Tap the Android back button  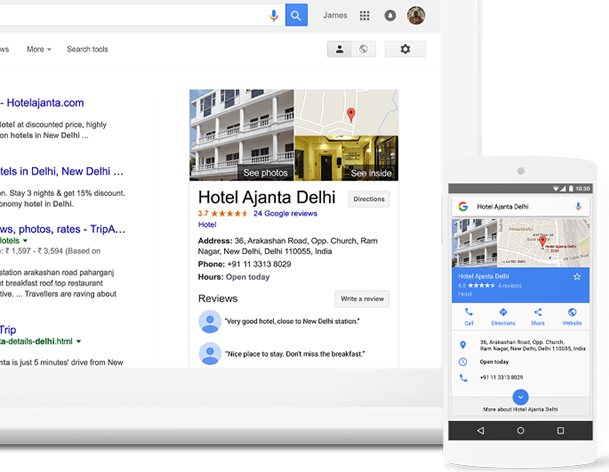[480, 430]
